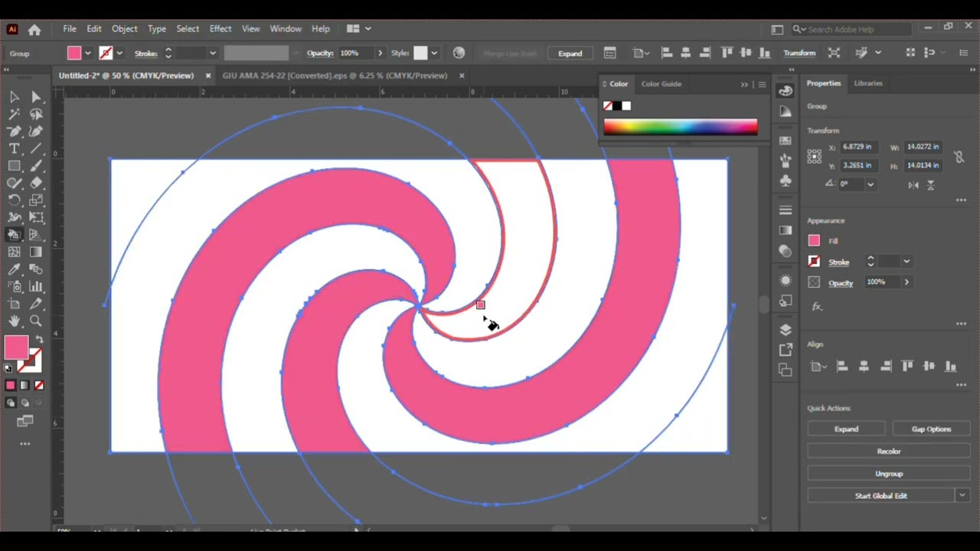Screen dimensions: 980x551
Task: Click the Start Global Edit button
Action: click(880, 496)
